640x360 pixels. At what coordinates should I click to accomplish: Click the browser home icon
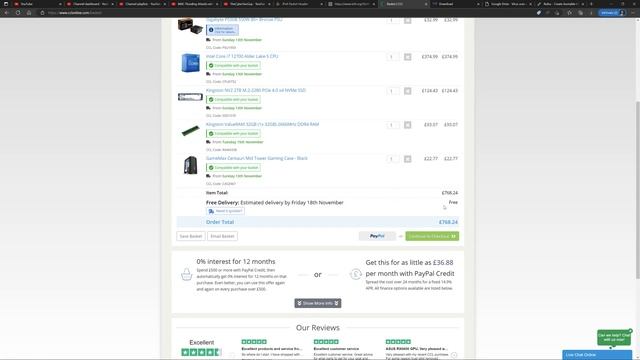coord(29,13)
